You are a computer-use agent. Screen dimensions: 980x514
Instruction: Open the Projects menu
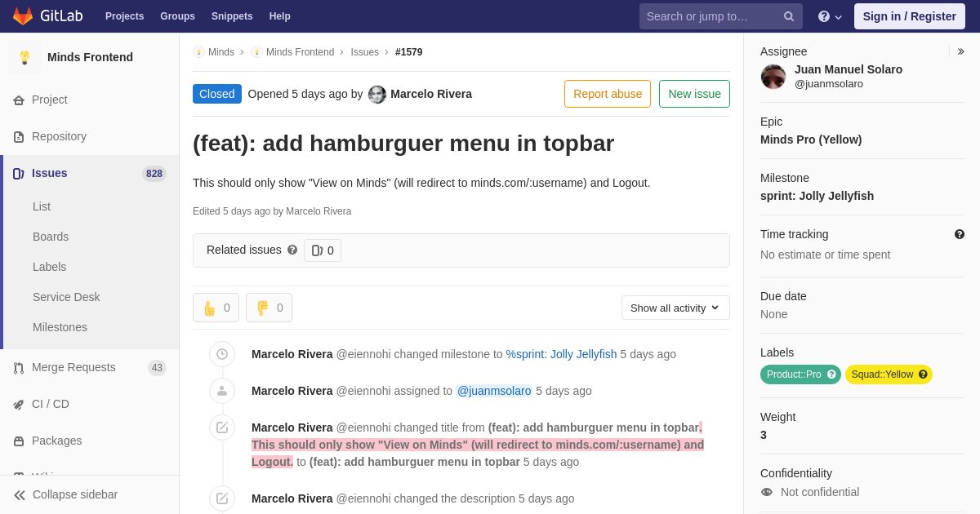[x=124, y=16]
